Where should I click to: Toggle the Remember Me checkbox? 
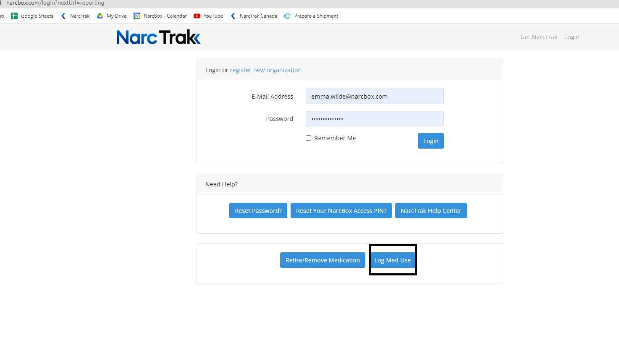[308, 138]
